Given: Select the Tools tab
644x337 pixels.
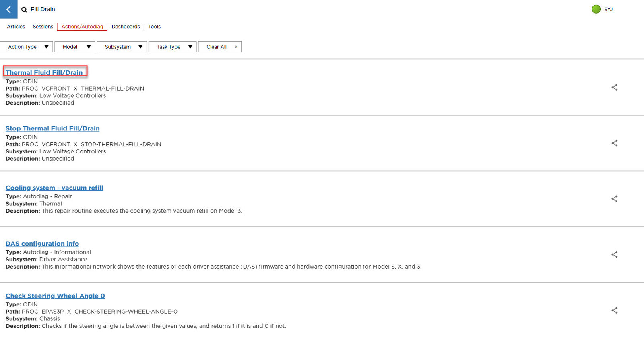Looking at the screenshot, I should click(x=154, y=27).
